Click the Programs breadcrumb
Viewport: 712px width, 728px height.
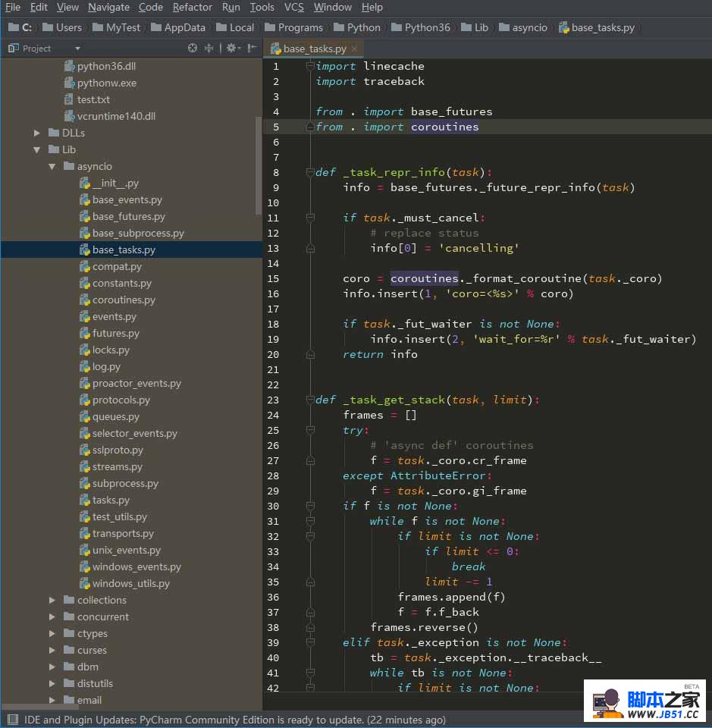(293, 27)
